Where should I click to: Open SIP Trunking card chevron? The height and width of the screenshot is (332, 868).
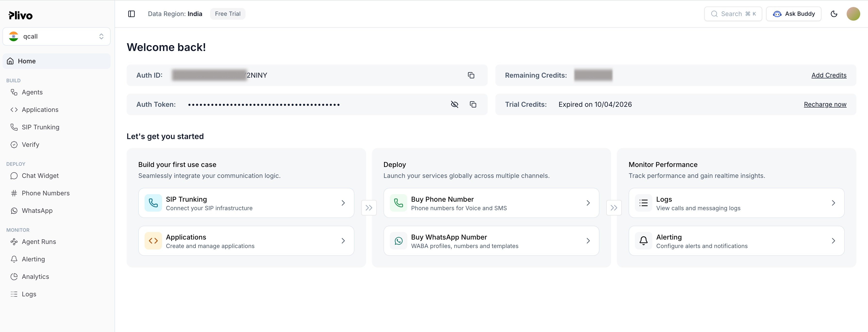(x=343, y=203)
